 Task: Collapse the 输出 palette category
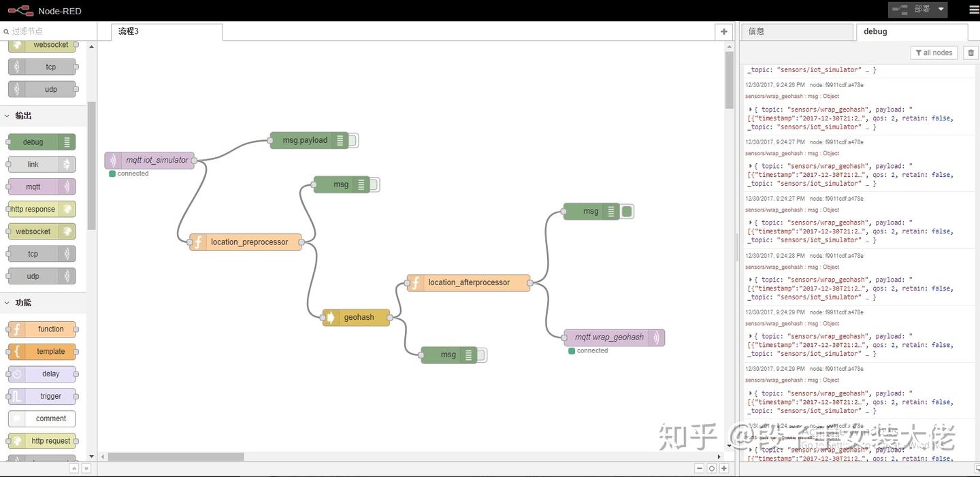pos(22,115)
